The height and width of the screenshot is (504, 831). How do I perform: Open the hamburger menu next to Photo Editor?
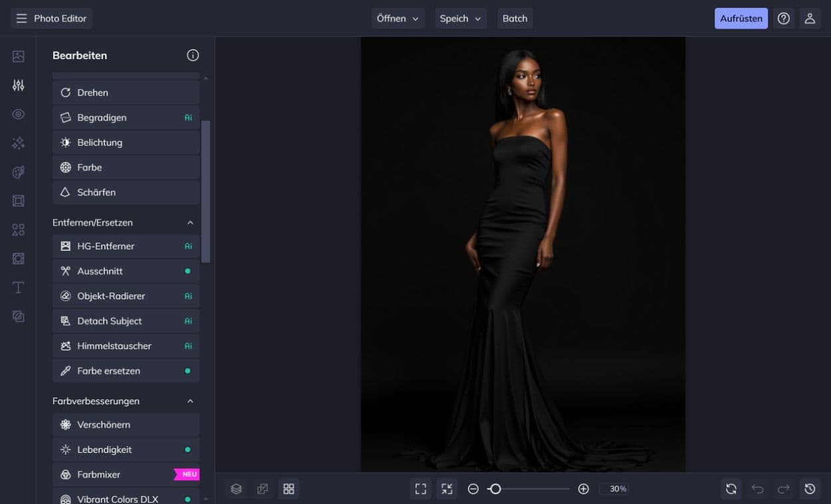[22, 19]
